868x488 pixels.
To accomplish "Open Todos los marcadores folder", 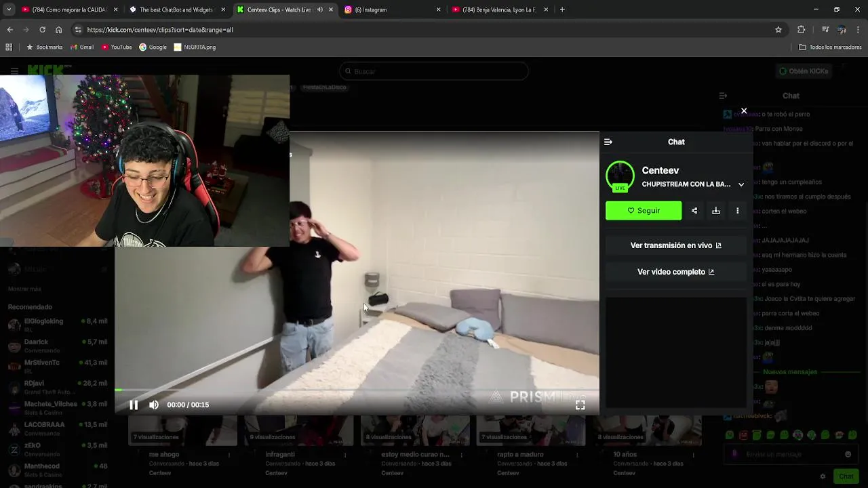I will [830, 47].
